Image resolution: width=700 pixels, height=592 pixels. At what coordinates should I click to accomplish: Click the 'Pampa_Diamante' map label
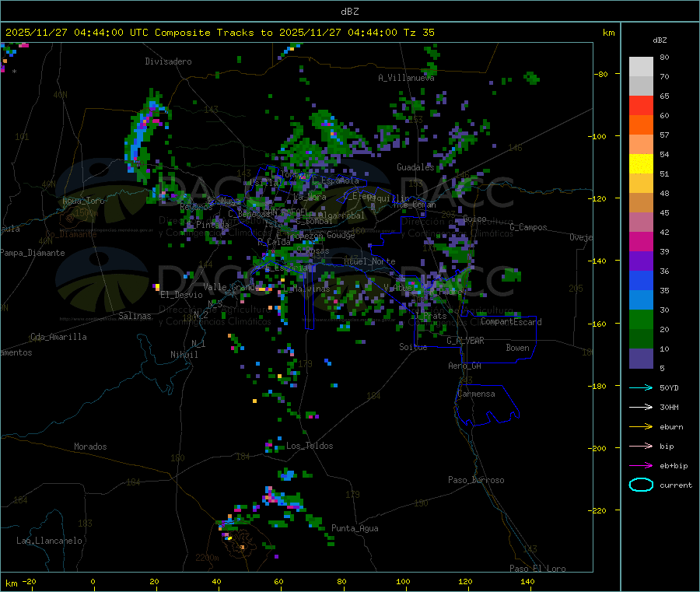[32, 253]
